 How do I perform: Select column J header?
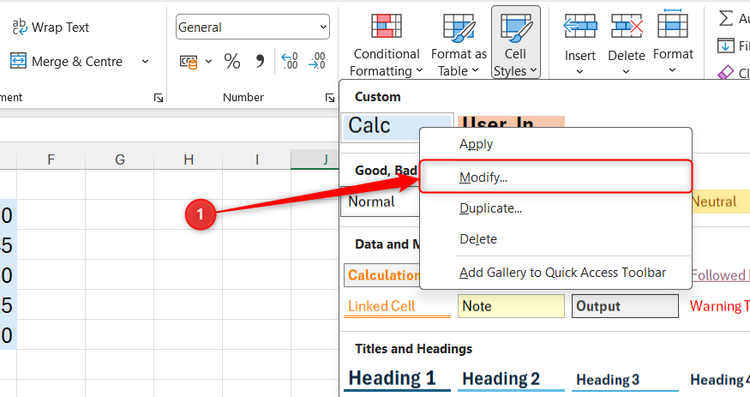point(315,160)
